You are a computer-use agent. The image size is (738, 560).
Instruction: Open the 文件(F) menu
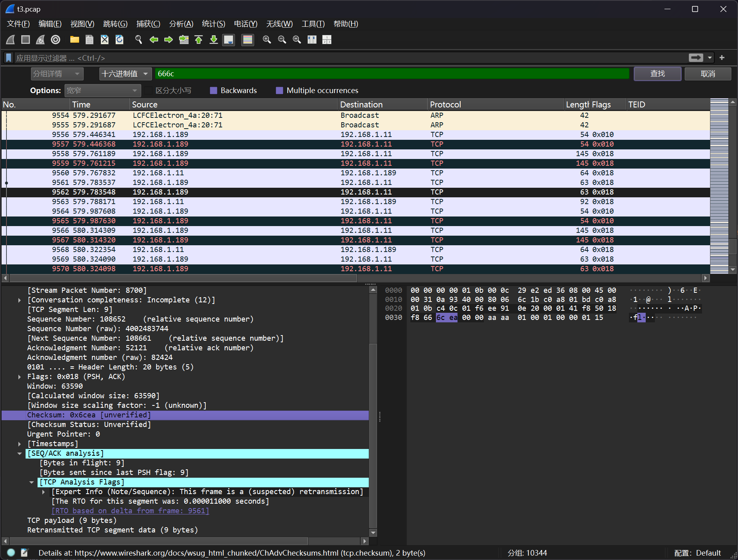(18, 24)
